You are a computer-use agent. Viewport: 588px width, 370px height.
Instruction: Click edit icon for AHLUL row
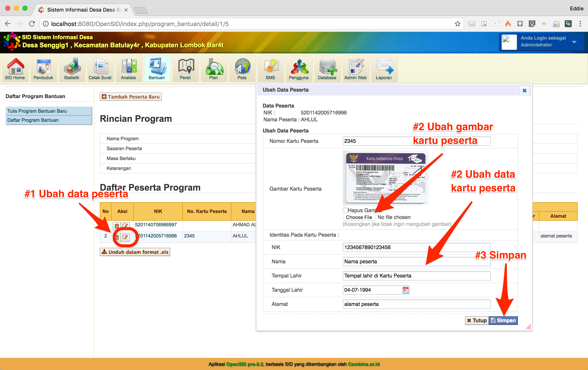point(125,237)
